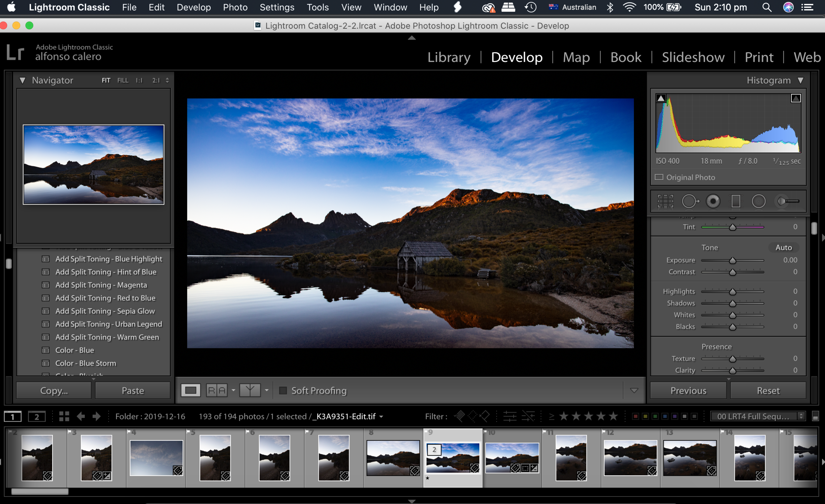Activate the Red Eye Correction tool
The image size is (825, 504).
pos(713,201)
